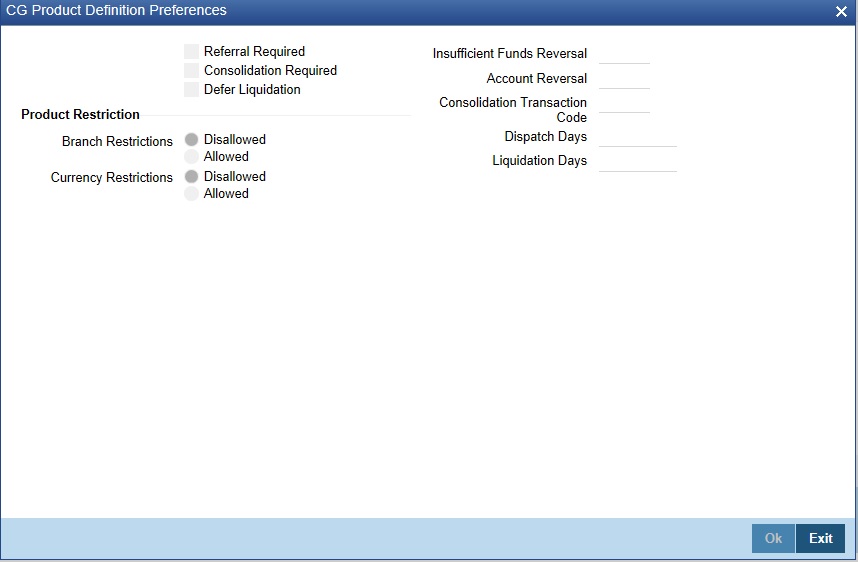Confirm with the Ok button
Viewport: 858px width, 562px height.
[x=773, y=538]
